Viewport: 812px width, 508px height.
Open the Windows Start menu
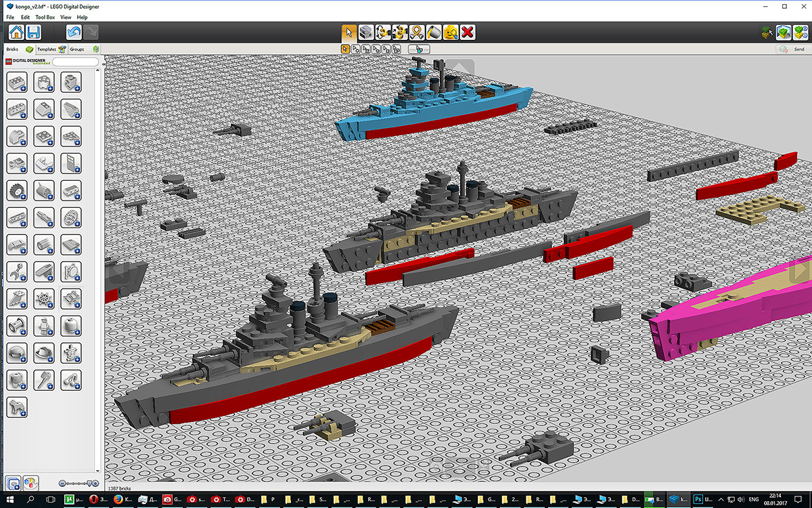tap(10, 500)
